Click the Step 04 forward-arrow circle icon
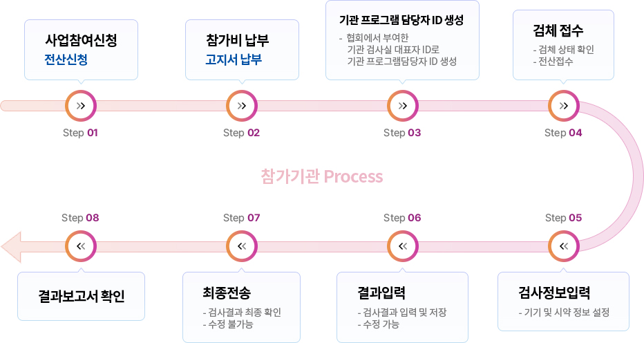Viewport: 644px width, 343px height. tap(564, 106)
